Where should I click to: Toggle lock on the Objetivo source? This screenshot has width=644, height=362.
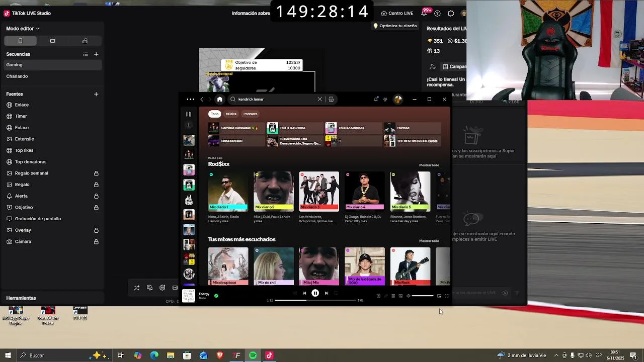click(x=96, y=208)
